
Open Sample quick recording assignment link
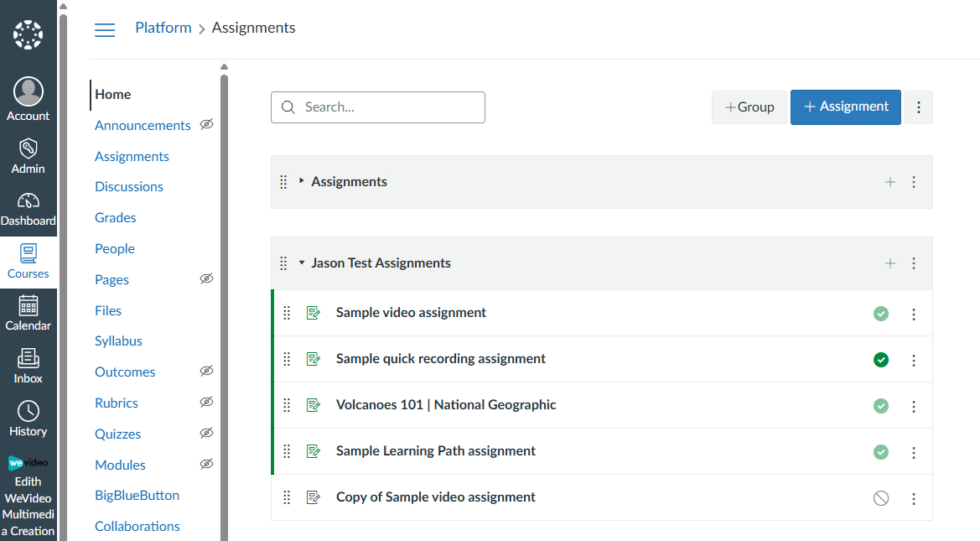441,359
